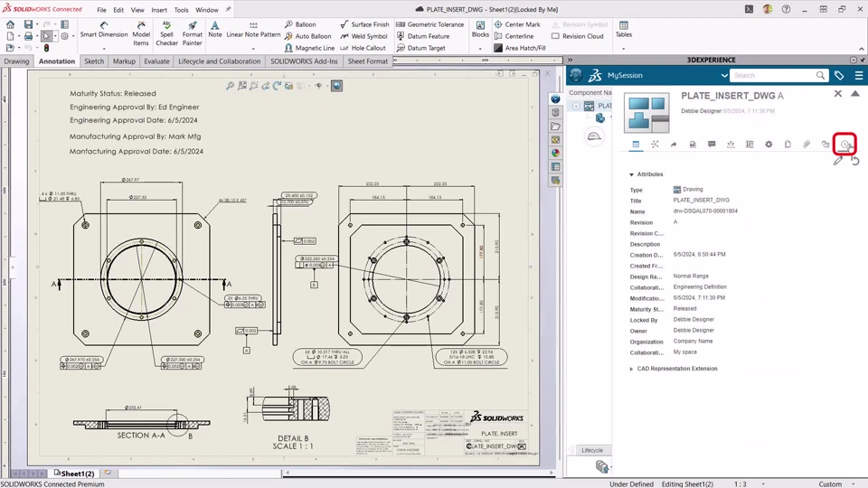
Task: Open the Spell Checker tool
Action: point(166,33)
